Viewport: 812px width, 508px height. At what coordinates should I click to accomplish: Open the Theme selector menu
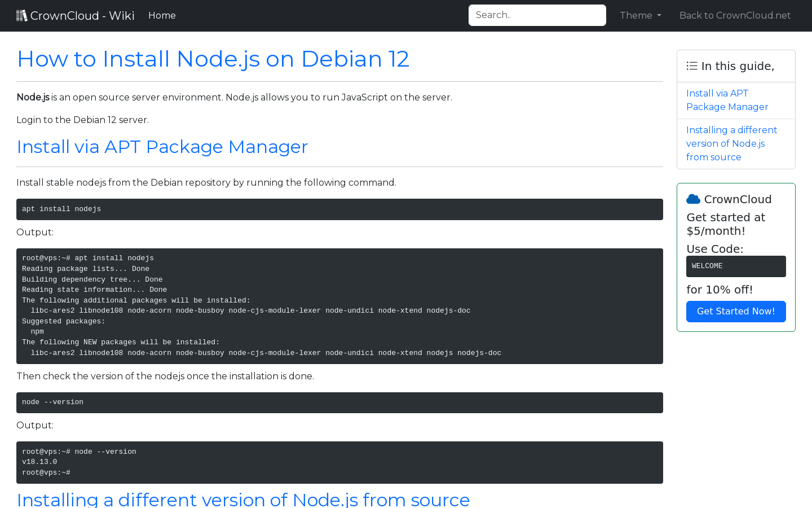[x=640, y=15]
